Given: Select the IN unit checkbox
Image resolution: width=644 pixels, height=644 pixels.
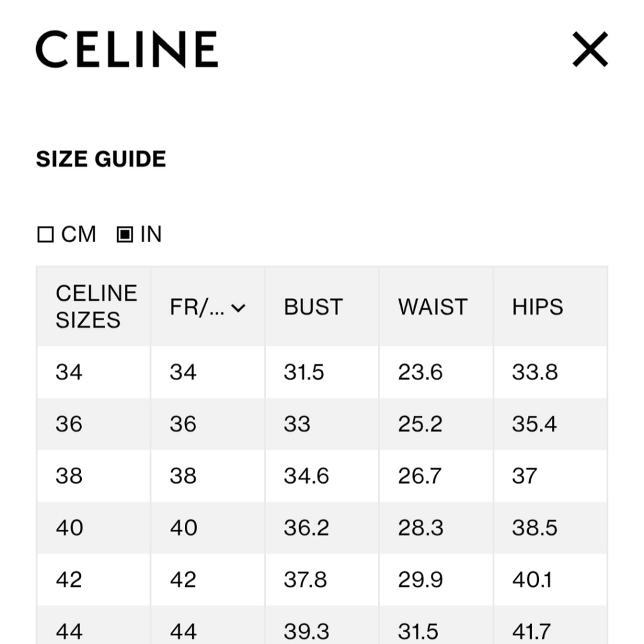Looking at the screenshot, I should (124, 234).
